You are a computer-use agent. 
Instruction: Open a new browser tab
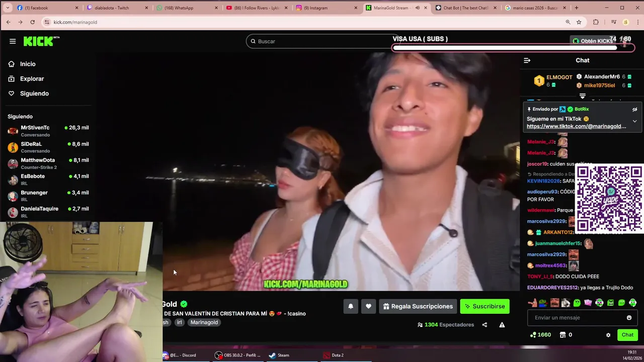[577, 8]
